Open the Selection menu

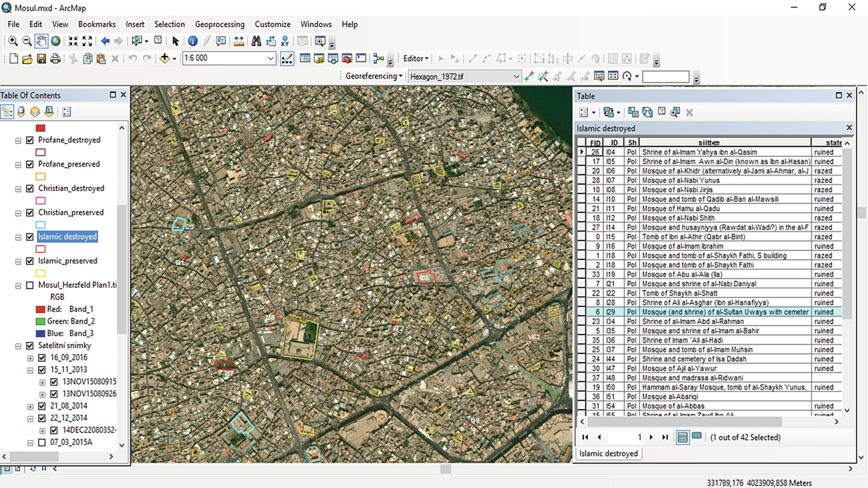click(x=170, y=24)
